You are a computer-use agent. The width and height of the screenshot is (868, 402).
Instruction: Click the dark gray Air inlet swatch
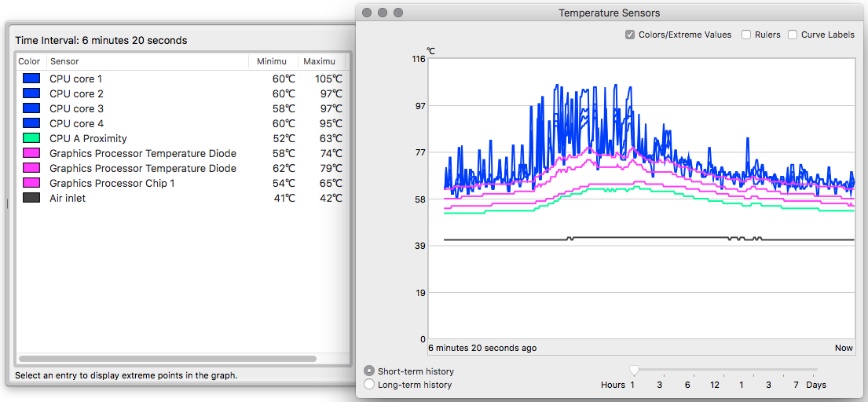tap(31, 197)
